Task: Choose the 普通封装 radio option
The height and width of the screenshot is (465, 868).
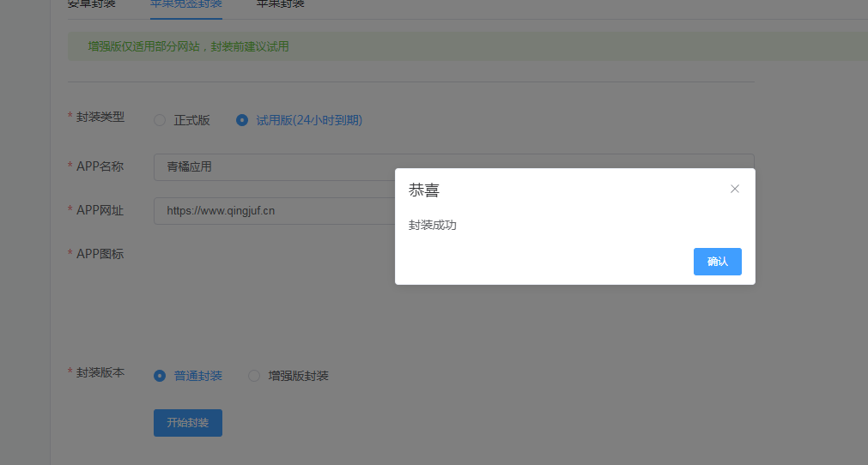Action: 188,376
